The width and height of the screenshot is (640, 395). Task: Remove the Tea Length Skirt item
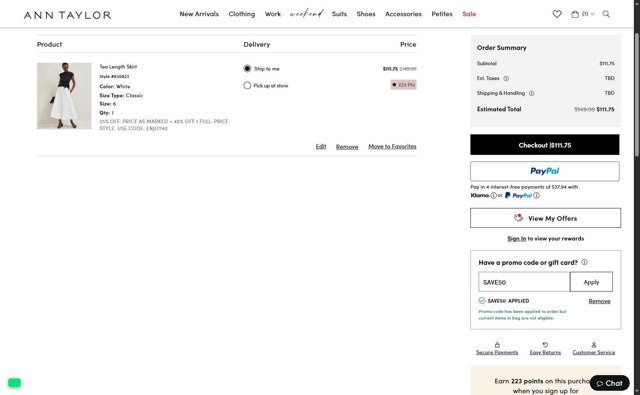point(347,146)
